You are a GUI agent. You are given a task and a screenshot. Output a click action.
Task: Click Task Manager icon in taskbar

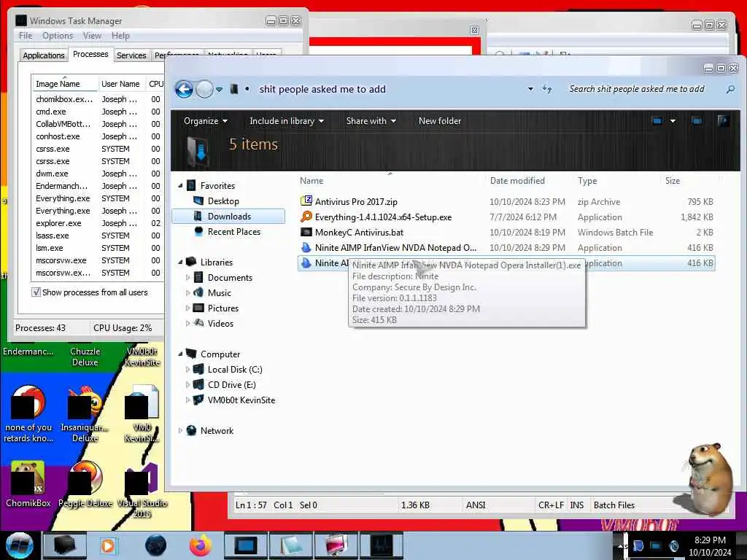382,545
